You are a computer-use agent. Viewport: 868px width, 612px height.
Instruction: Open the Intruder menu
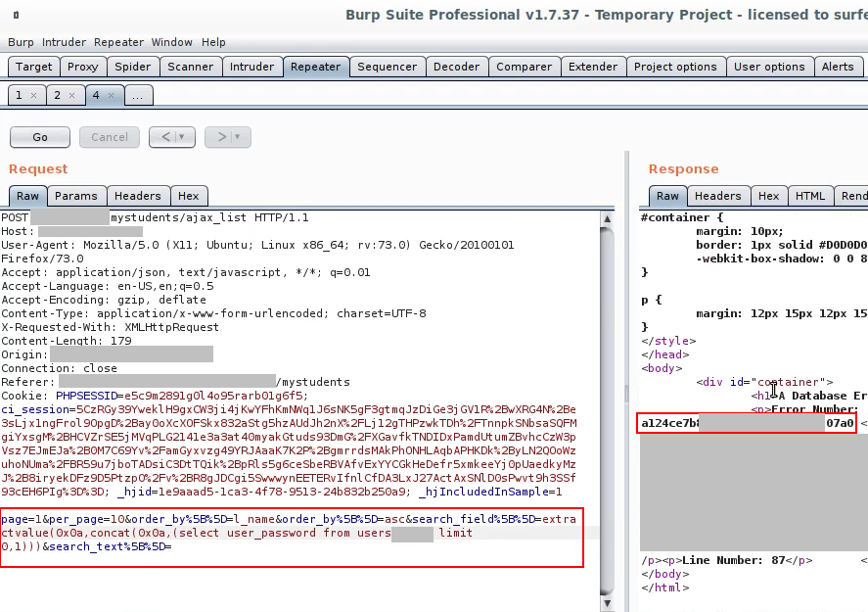tap(65, 42)
